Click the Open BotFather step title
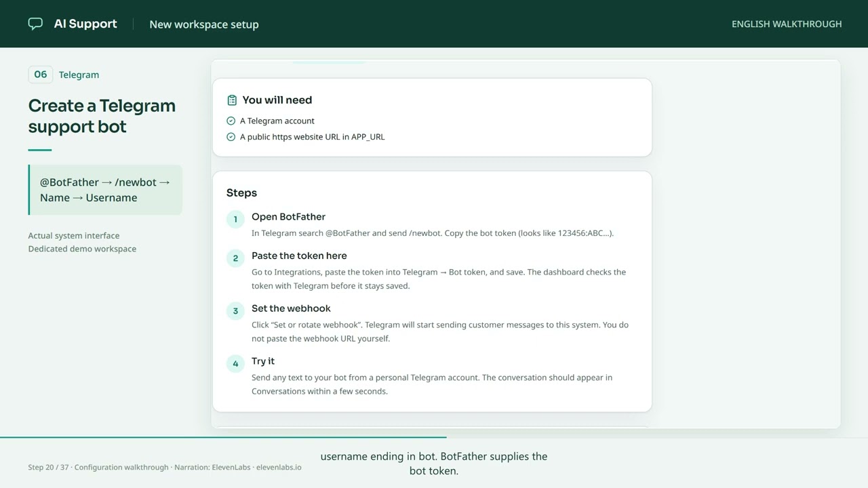Image resolution: width=868 pixels, height=488 pixels. 288,217
